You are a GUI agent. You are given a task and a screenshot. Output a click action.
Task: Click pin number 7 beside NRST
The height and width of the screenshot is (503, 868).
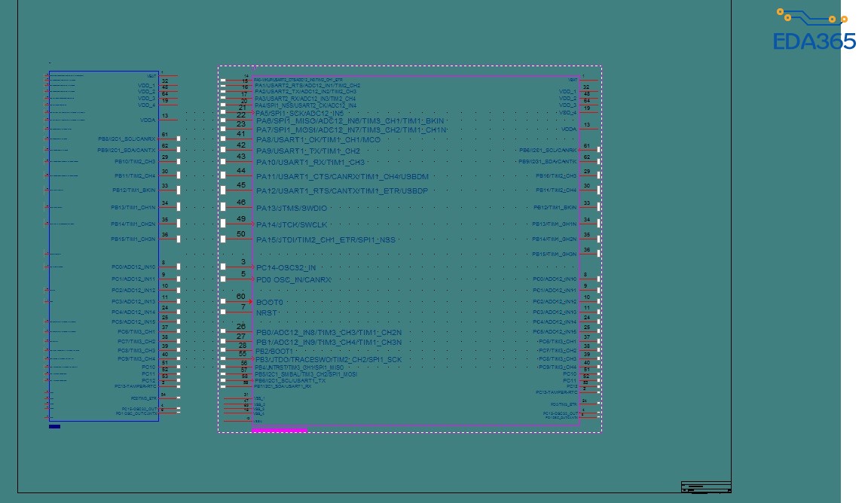pos(243,307)
